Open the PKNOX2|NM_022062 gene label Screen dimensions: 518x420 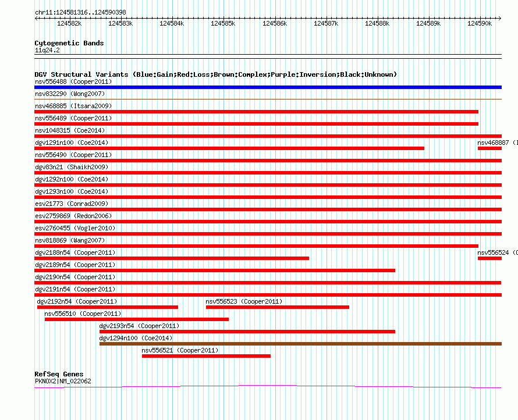(63, 381)
